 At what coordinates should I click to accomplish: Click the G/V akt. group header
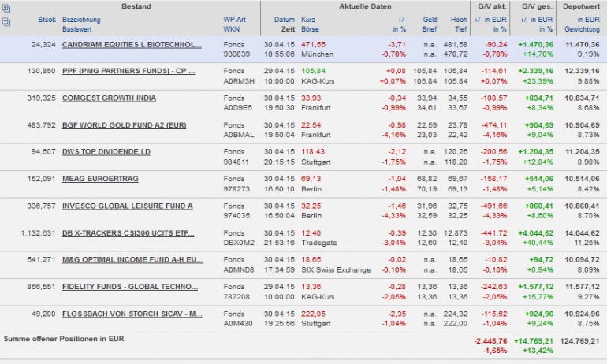tap(490, 6)
